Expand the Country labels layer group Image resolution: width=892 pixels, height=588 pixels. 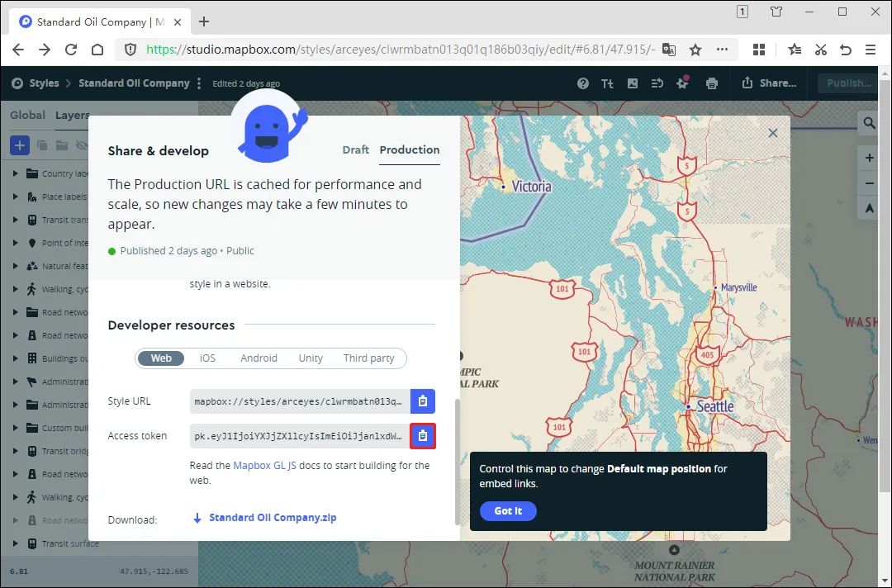pos(14,173)
